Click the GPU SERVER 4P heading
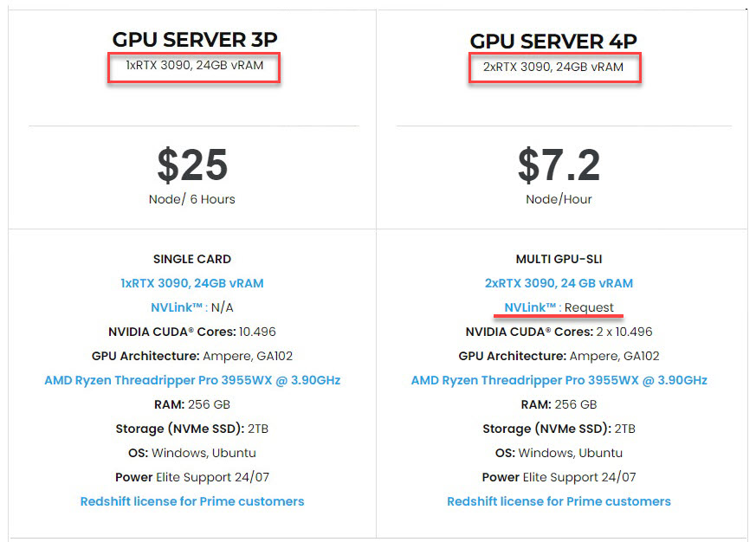The image size is (756, 542). click(x=554, y=42)
